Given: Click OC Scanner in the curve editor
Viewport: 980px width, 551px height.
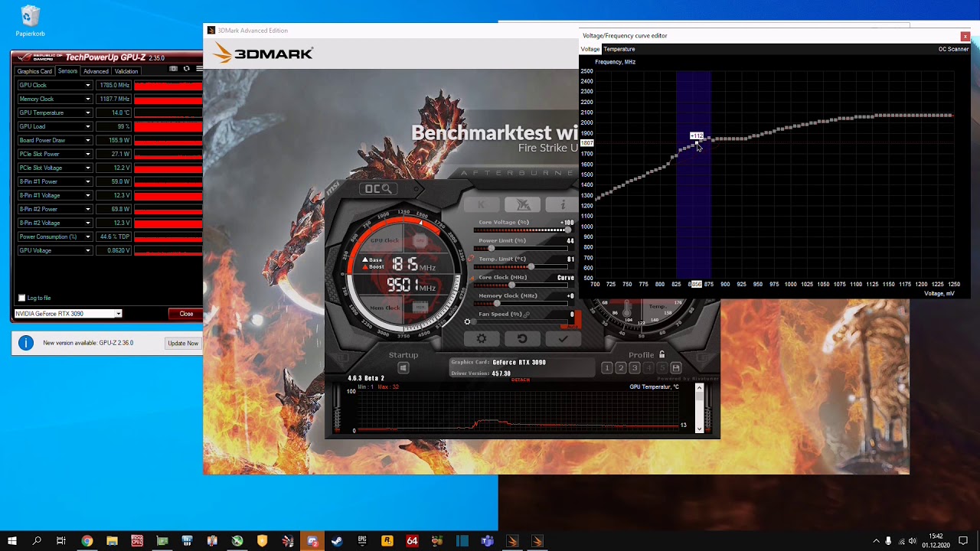Looking at the screenshot, I should click(x=953, y=49).
